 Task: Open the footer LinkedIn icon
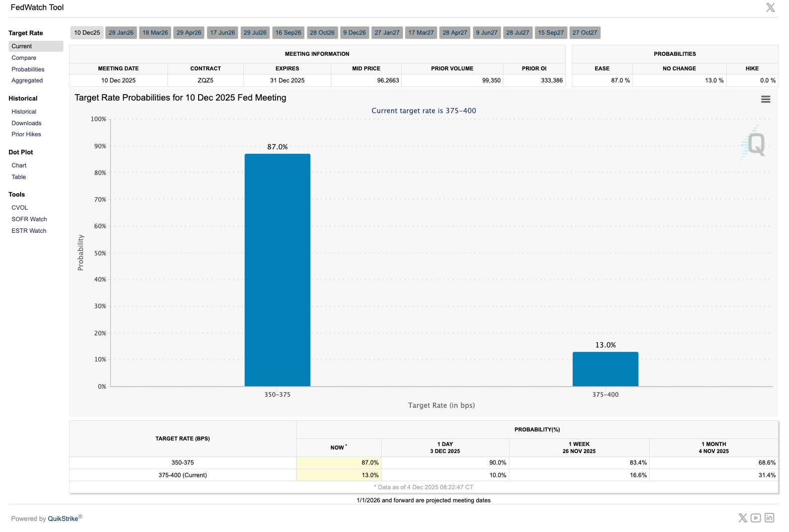tap(769, 518)
